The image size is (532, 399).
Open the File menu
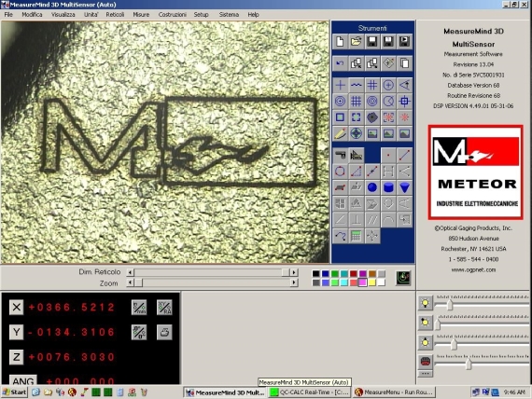[8, 15]
